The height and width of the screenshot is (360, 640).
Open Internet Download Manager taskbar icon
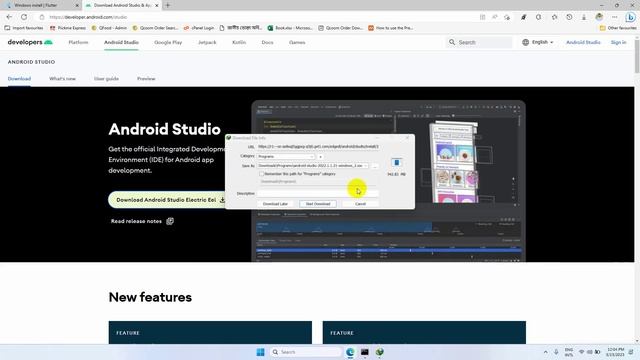click(380, 352)
